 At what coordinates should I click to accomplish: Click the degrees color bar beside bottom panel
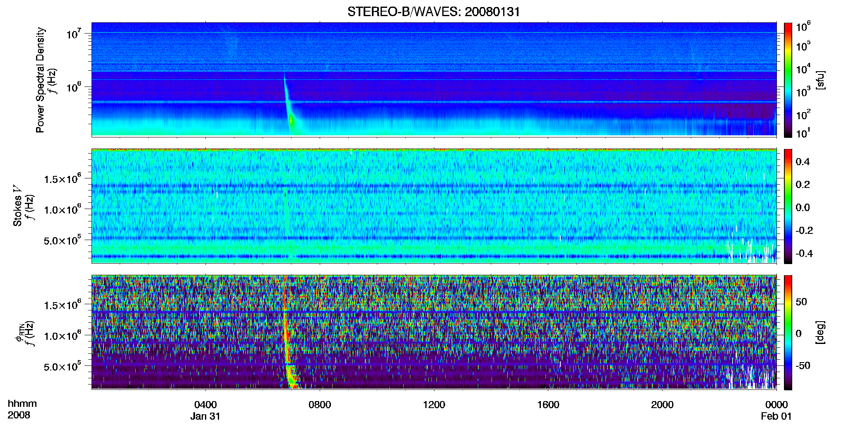(788, 332)
